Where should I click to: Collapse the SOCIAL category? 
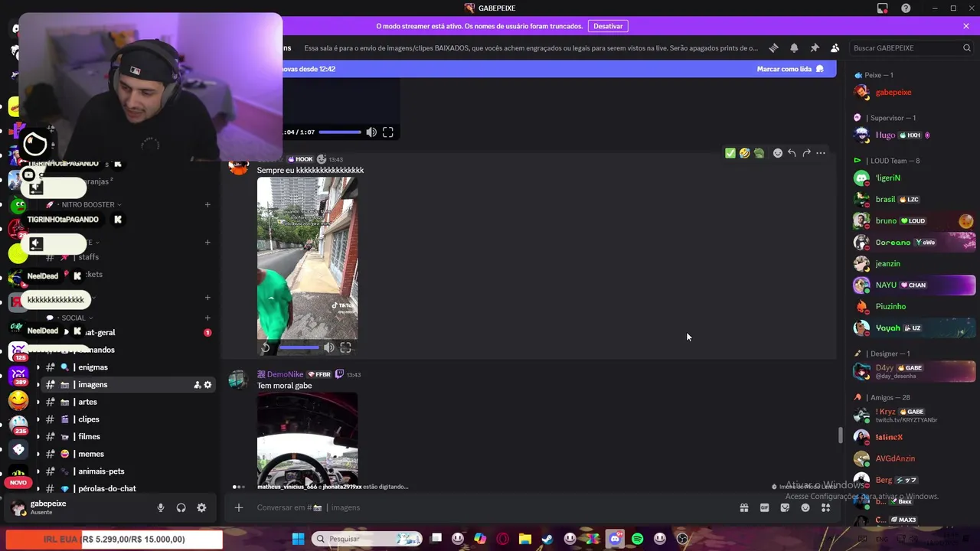pyautogui.click(x=73, y=318)
